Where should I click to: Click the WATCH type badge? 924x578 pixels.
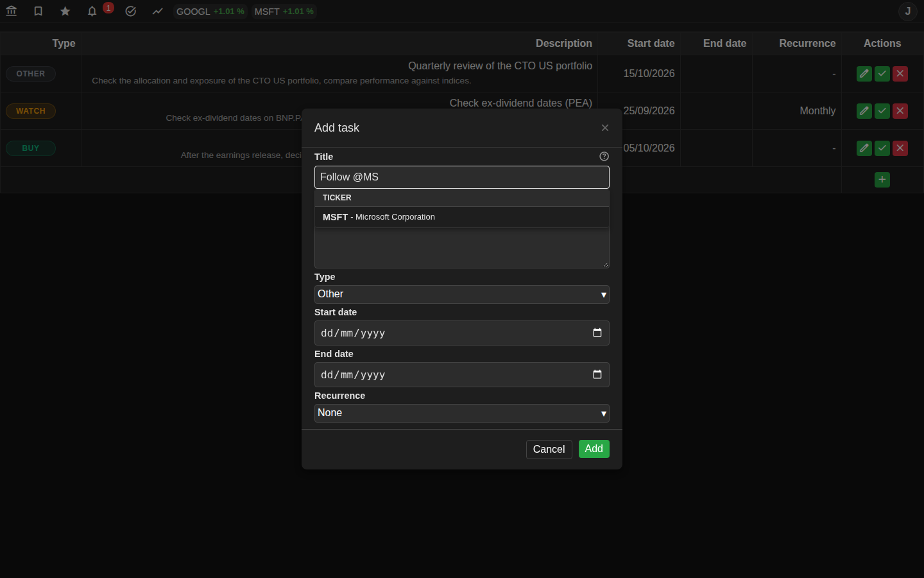(x=31, y=111)
